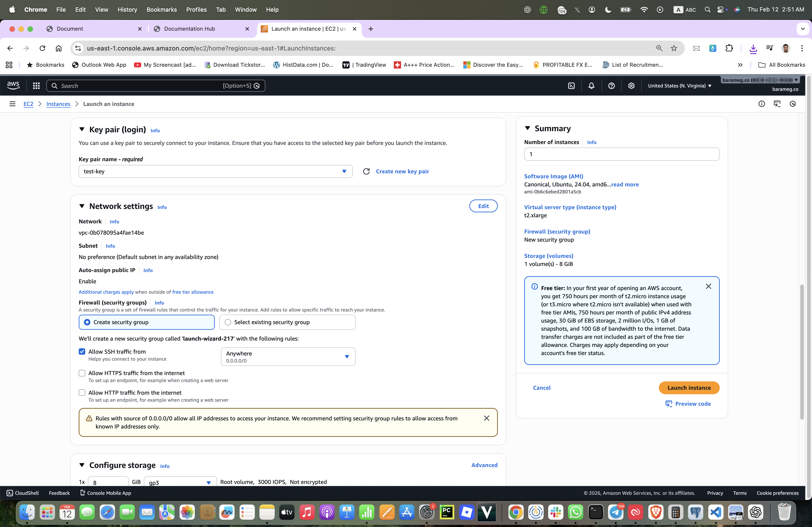Close the Free tier info box
This screenshot has width=812, height=527.
pos(708,286)
